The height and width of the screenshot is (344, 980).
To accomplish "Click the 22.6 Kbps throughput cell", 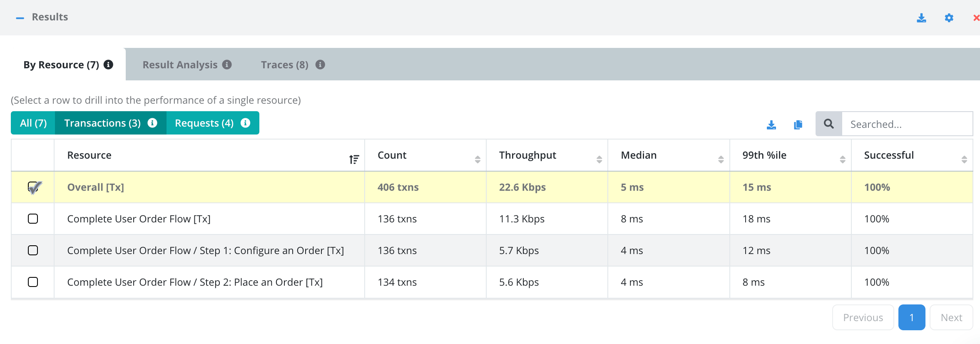I will click(547, 187).
